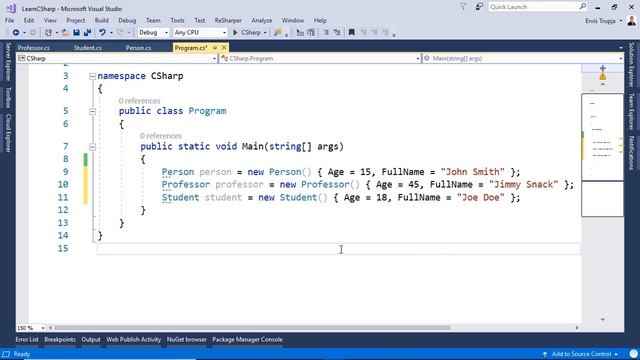Save the current file with Save icon
This screenshot has height=360, width=640.
76,32
